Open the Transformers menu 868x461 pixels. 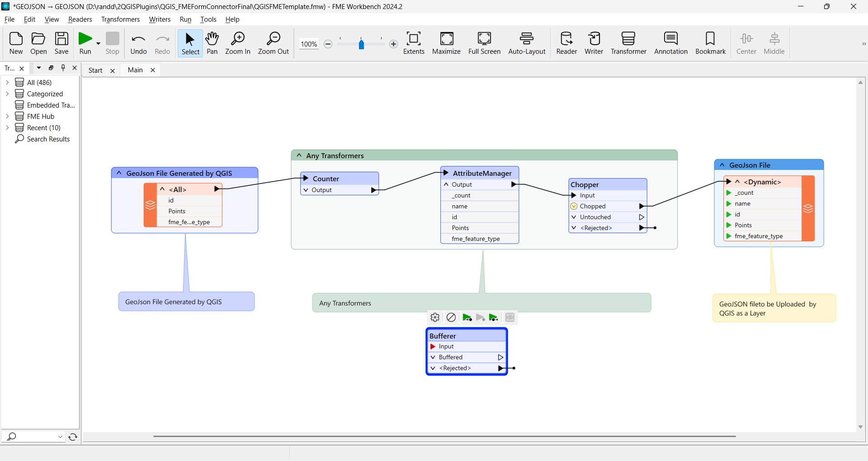(x=121, y=19)
